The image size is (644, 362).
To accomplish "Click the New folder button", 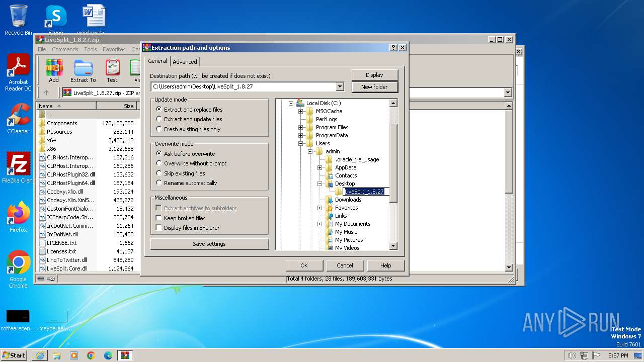I will (374, 87).
